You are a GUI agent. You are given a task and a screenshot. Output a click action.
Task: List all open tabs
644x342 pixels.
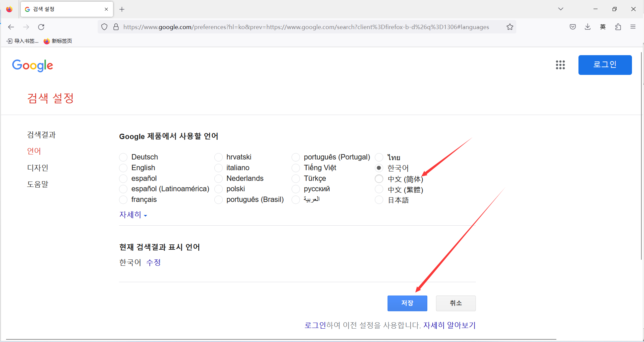(561, 9)
